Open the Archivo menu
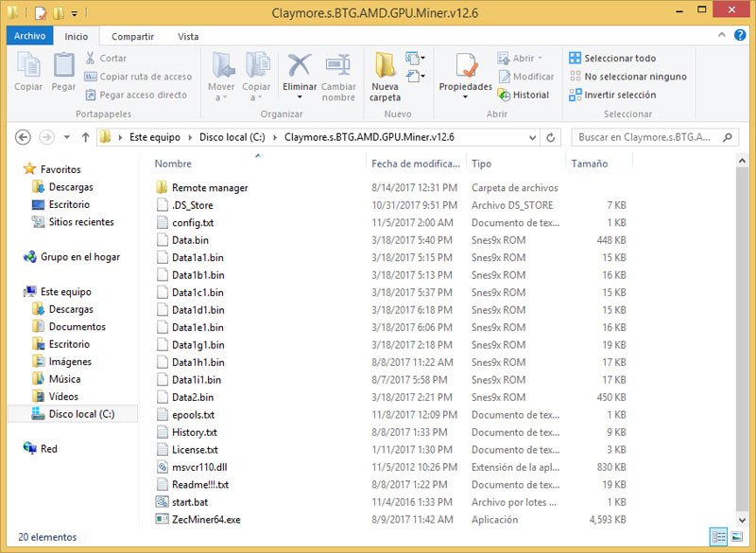The height and width of the screenshot is (553, 756). pos(30,36)
